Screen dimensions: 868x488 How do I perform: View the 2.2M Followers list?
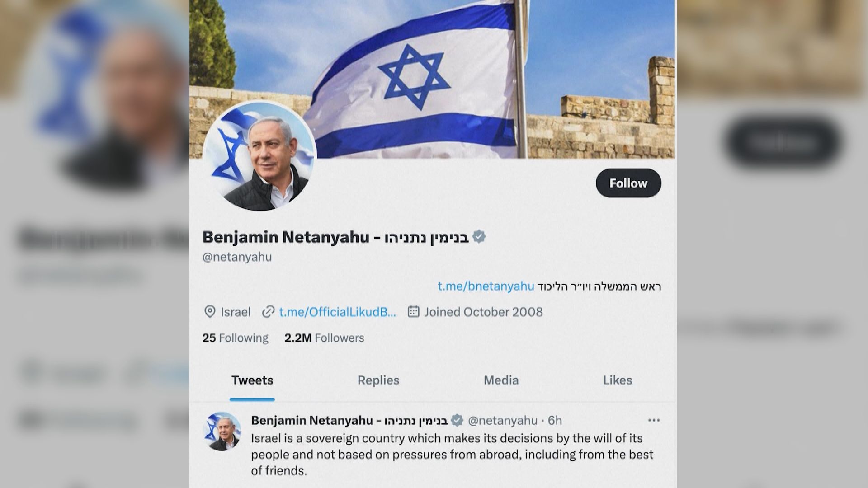(324, 338)
